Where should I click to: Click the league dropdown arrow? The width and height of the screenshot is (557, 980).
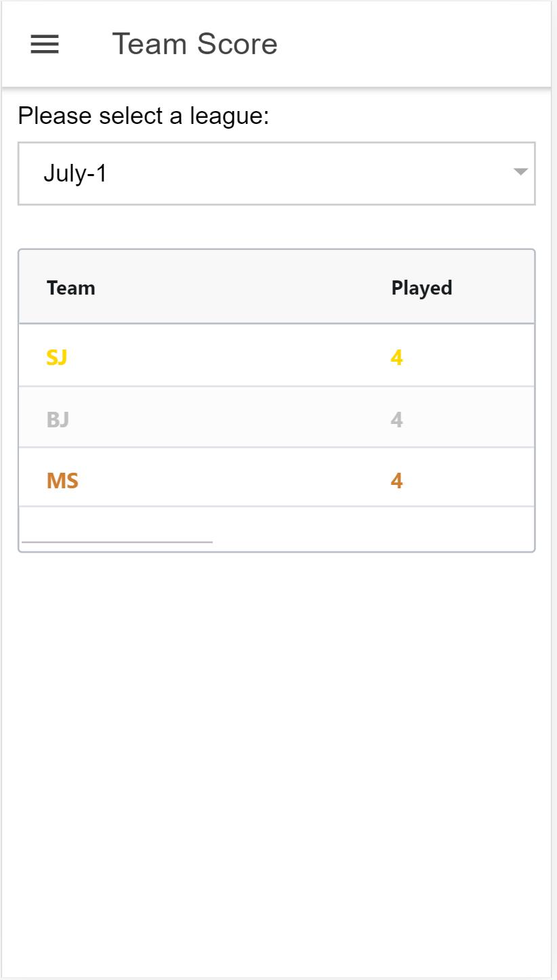click(520, 172)
